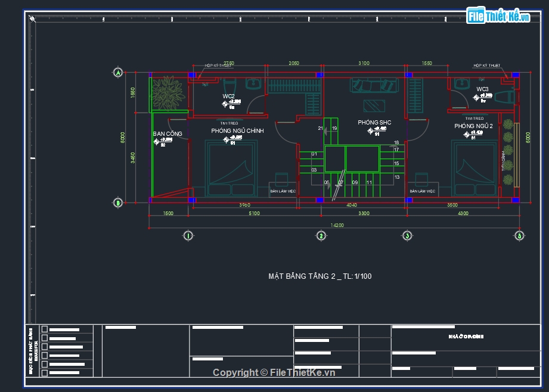
Task: Tick the first checkbox in title block
Action: click(44, 329)
